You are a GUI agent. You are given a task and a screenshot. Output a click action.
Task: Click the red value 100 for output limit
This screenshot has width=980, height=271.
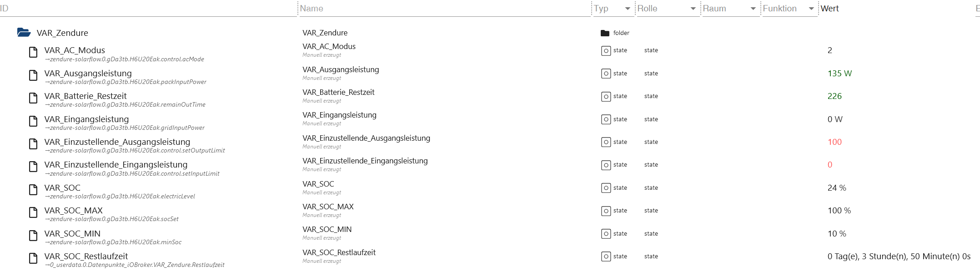click(x=834, y=142)
